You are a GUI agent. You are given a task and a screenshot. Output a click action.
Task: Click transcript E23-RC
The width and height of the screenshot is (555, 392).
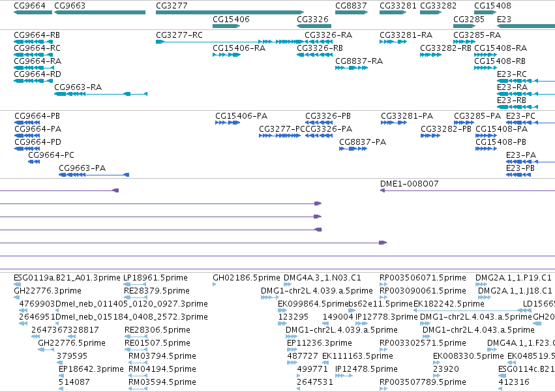(x=512, y=74)
